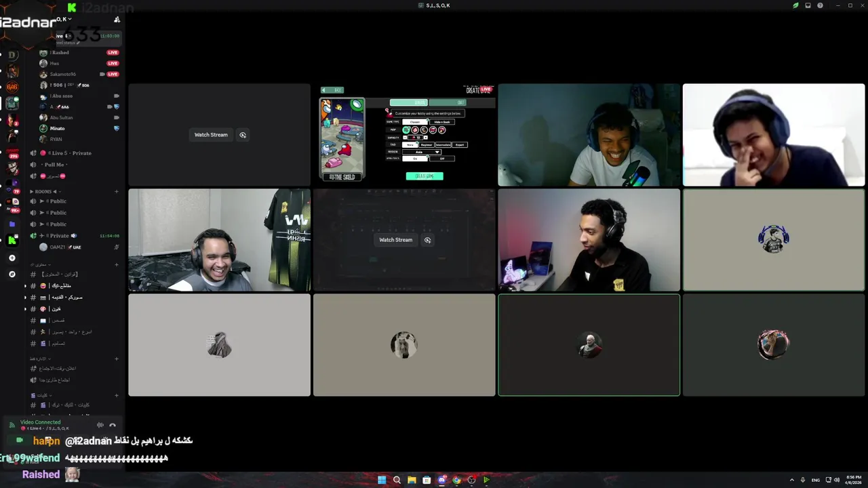Open Discover servers compass icon

(12, 274)
